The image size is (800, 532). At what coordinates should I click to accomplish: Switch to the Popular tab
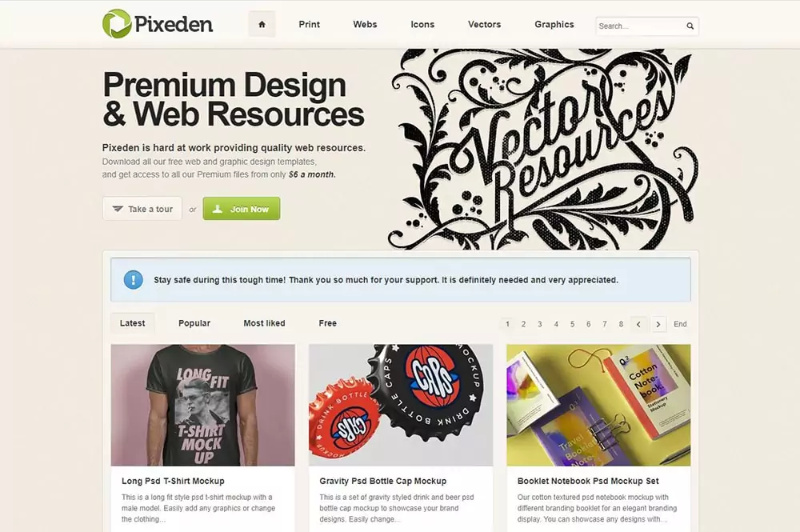194,323
